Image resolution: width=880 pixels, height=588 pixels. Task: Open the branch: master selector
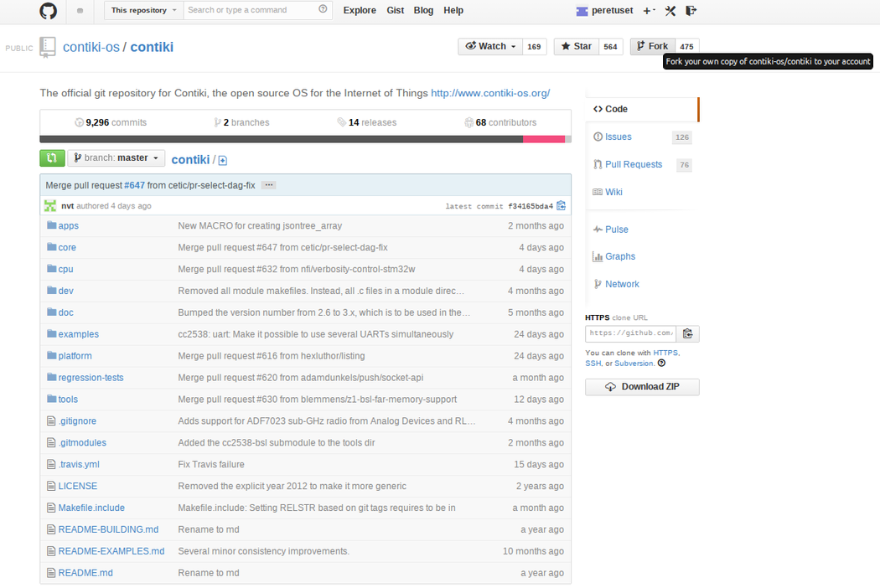tap(116, 158)
